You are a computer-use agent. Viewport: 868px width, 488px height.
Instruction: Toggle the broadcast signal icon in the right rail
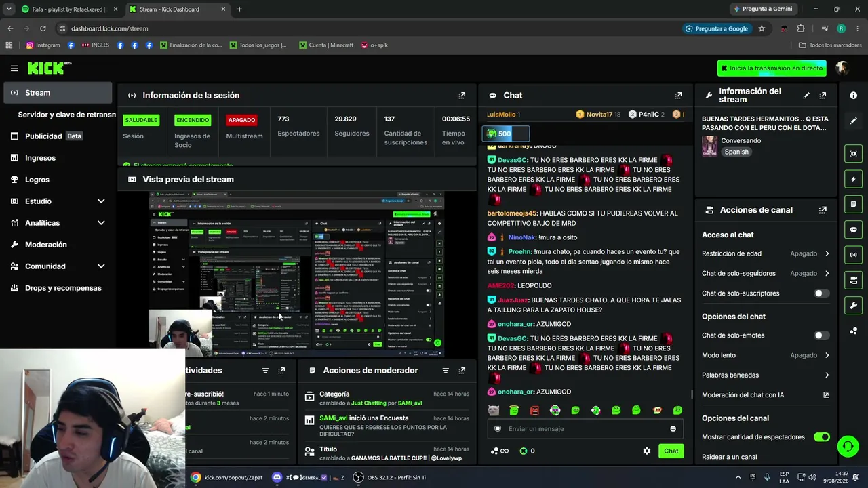tap(853, 255)
